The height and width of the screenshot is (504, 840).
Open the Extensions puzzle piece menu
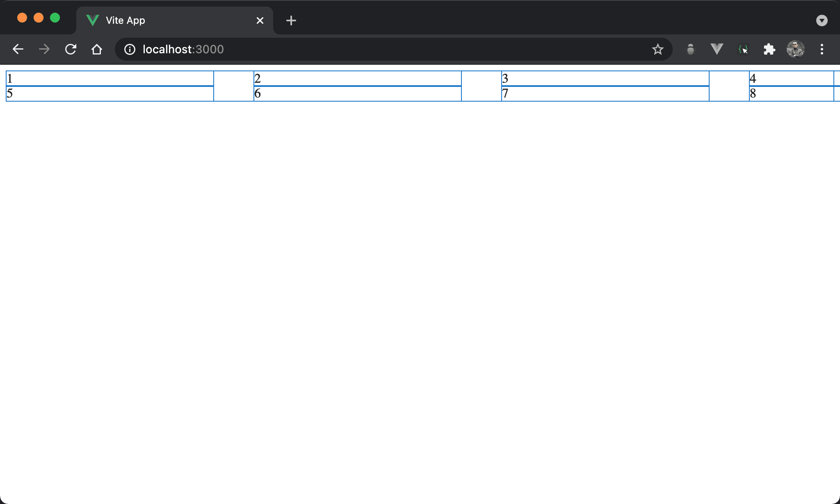point(769,50)
